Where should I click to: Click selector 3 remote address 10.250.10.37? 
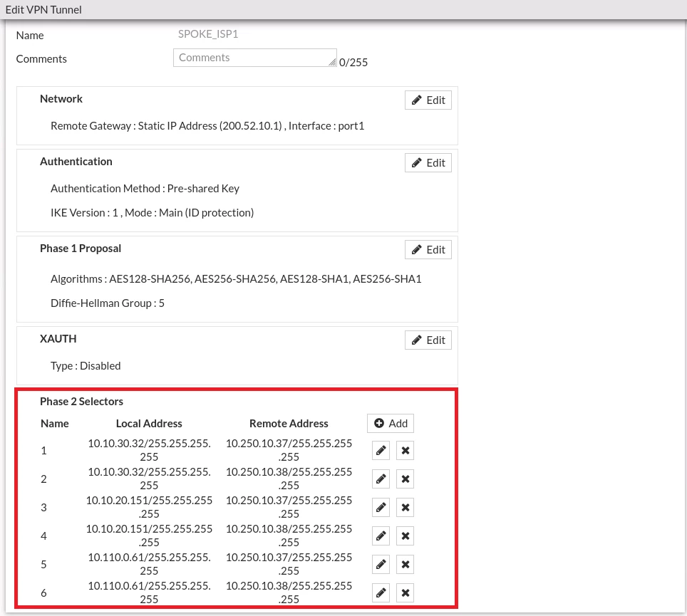[289, 507]
